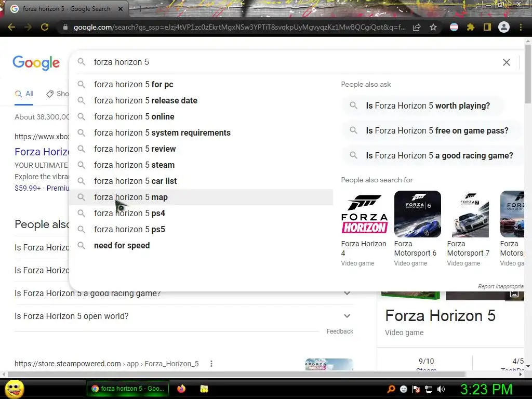
Task: Choose suggestion forza horizon 5 online
Action: 201,117
